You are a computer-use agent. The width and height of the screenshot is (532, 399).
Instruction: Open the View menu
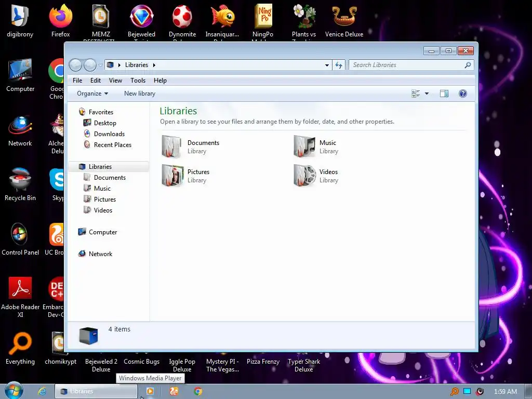(x=115, y=81)
